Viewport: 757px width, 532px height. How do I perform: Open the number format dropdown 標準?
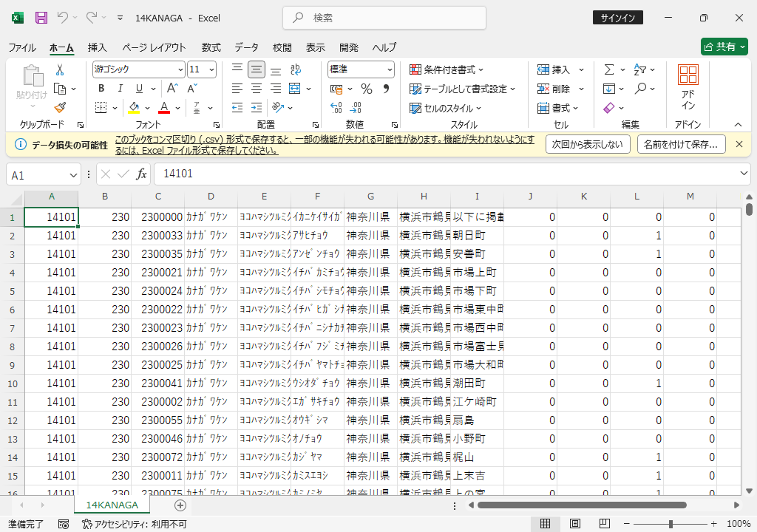[390, 69]
